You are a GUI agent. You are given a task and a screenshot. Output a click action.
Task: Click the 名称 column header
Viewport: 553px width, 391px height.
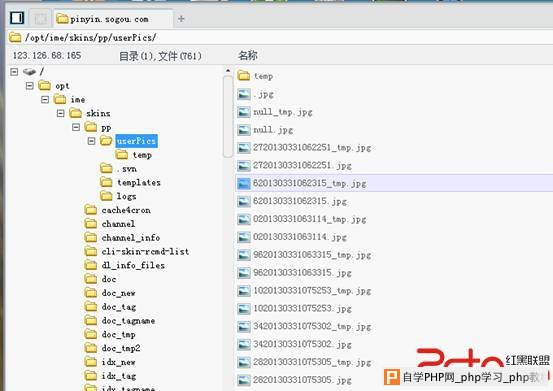click(x=248, y=55)
